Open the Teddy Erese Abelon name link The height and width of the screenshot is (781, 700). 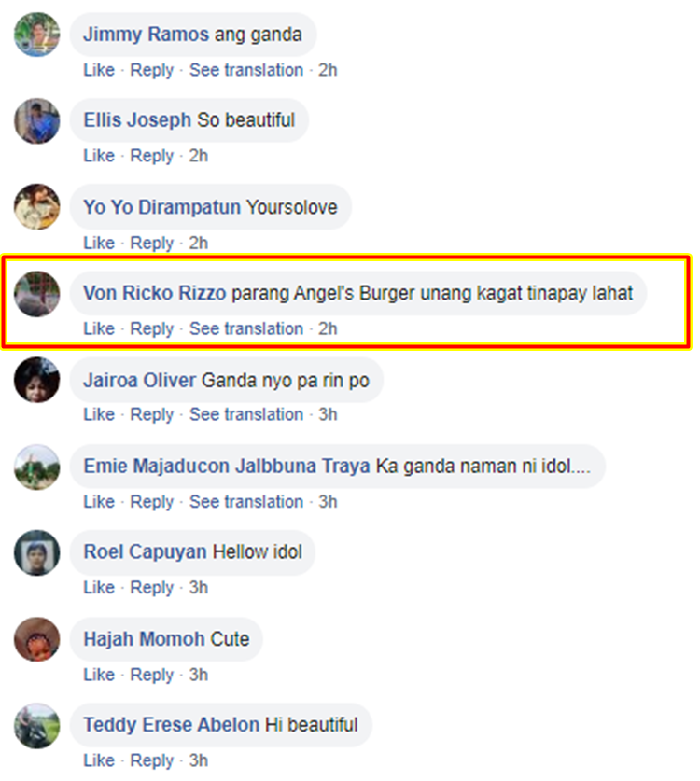(x=172, y=725)
